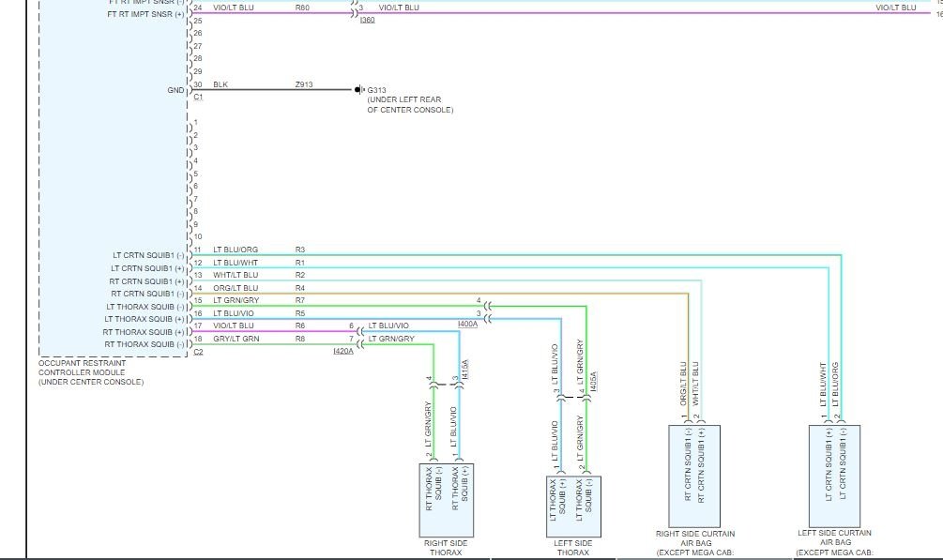The height and width of the screenshot is (560, 943).
Task: Open the I400A connector reference link
Action: pyautogui.click(x=467, y=325)
